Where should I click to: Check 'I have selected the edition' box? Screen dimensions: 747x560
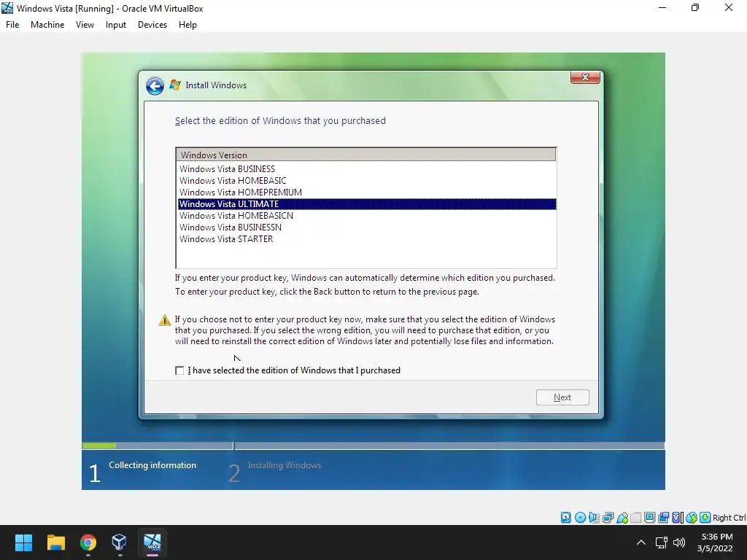coord(179,370)
